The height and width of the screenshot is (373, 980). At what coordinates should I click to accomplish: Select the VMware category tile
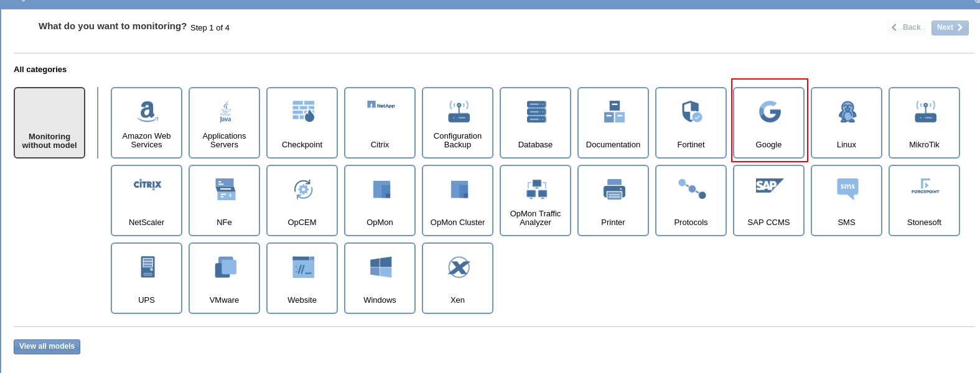click(224, 278)
